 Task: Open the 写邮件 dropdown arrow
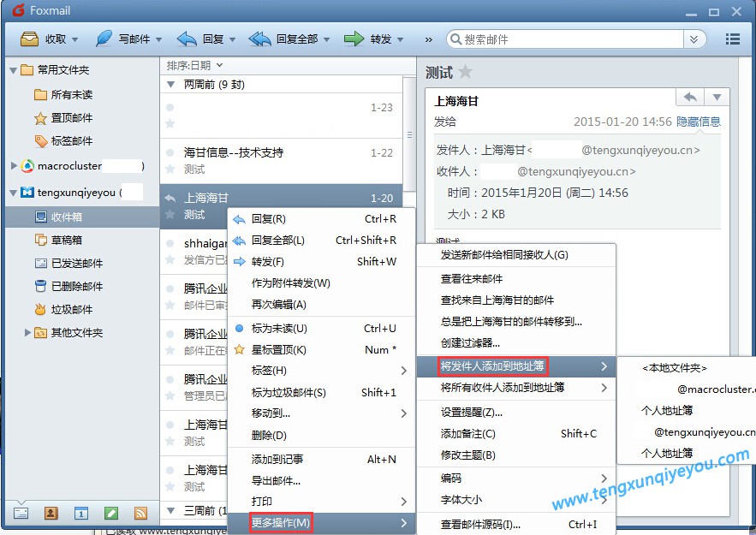158,39
